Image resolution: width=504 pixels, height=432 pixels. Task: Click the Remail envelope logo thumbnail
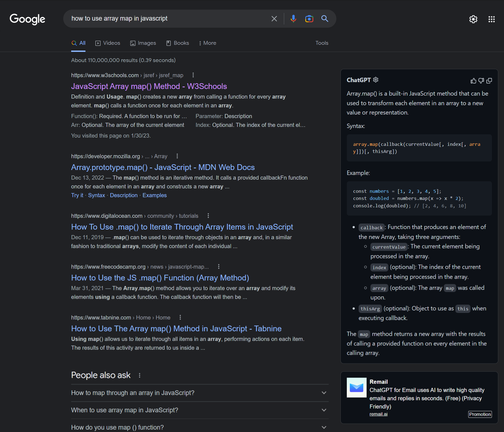(x=356, y=388)
